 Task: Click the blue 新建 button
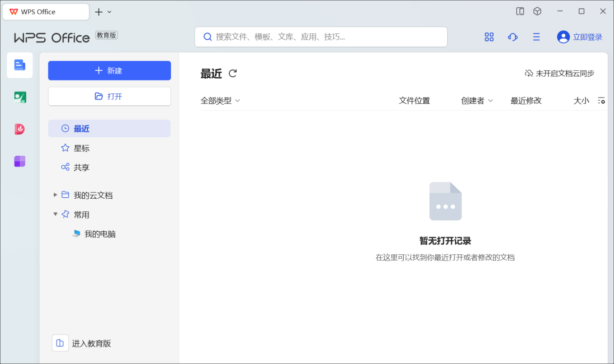(109, 70)
